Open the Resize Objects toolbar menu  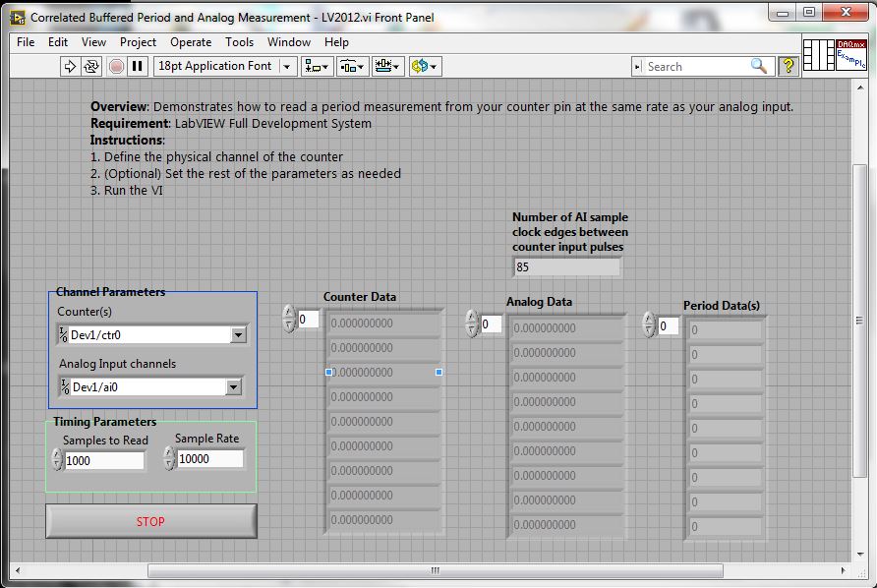coord(387,67)
